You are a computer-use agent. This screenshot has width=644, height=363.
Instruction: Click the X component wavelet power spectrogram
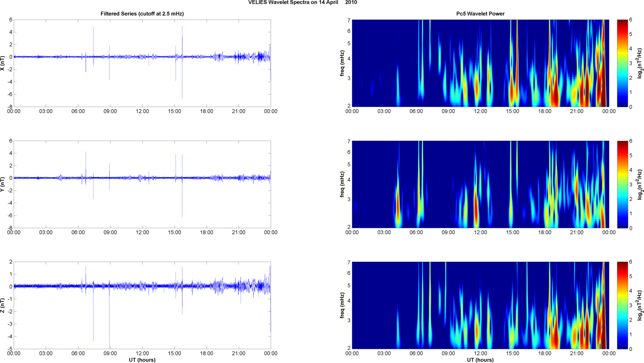click(x=480, y=63)
